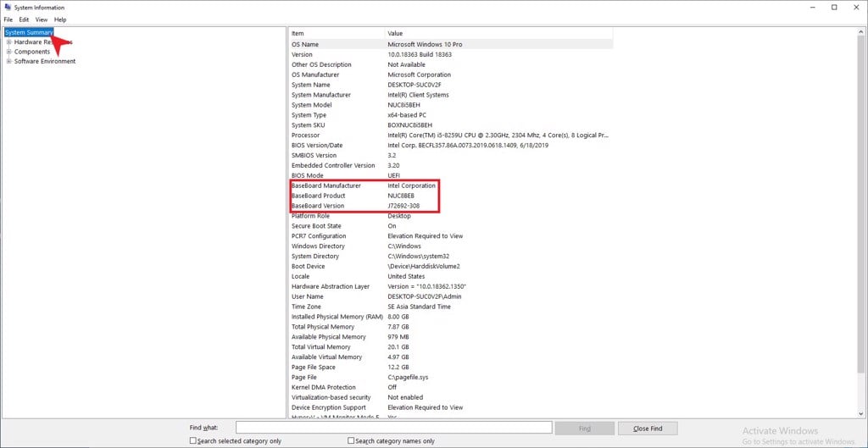
Task: Select the PCR7 Configuration row
Action: [451, 235]
